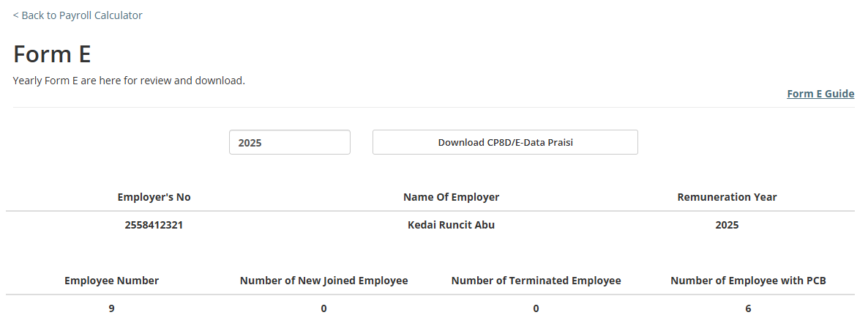The height and width of the screenshot is (326, 868).
Task: Open the 2025 year selector
Action: pos(290,143)
